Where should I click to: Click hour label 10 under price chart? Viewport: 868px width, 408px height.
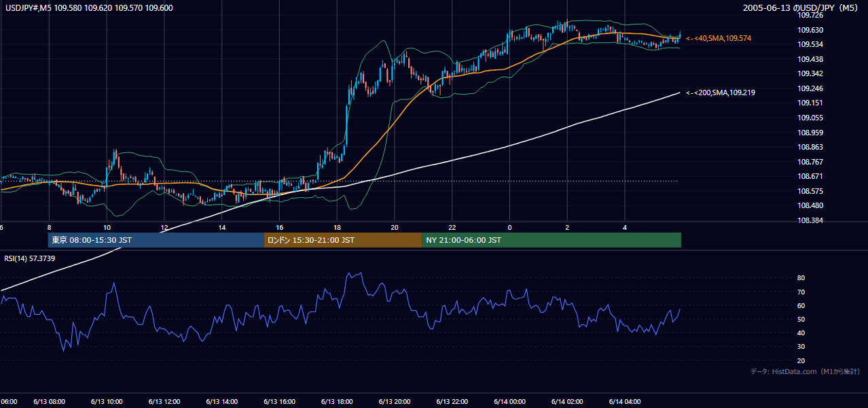(x=107, y=227)
